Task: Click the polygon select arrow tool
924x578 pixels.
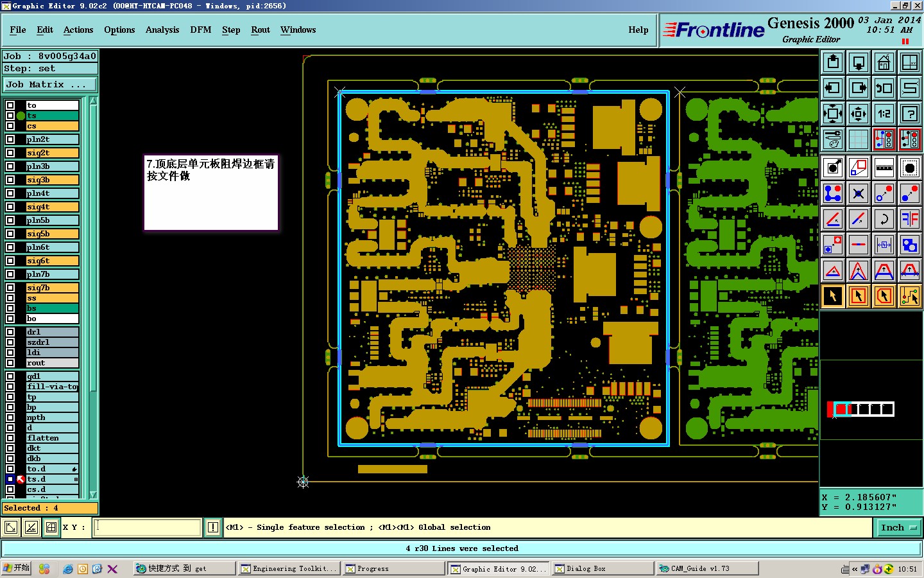Action: (x=884, y=296)
